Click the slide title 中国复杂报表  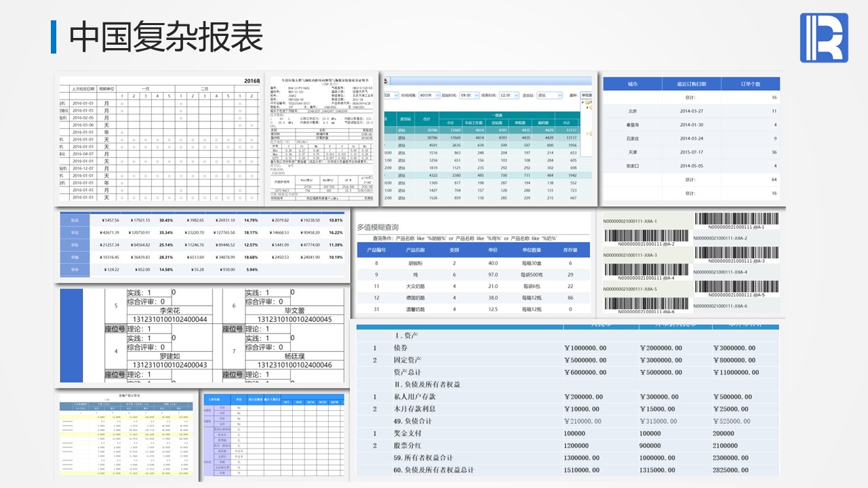pos(166,37)
